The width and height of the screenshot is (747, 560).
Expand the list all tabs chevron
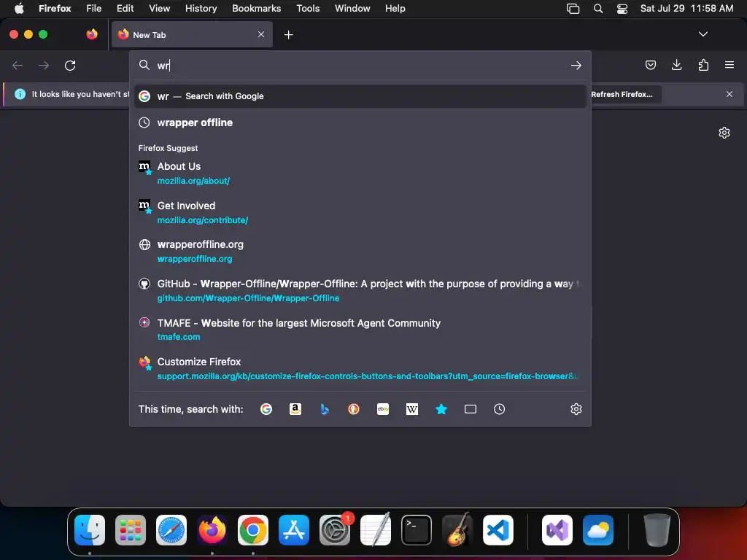coord(703,34)
